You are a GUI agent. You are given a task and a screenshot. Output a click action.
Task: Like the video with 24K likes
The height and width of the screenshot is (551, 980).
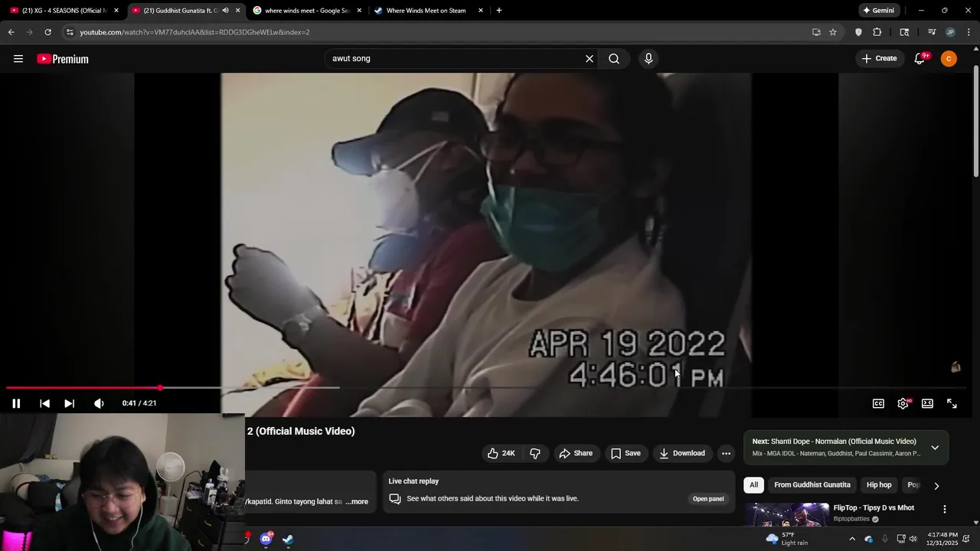tap(501, 453)
